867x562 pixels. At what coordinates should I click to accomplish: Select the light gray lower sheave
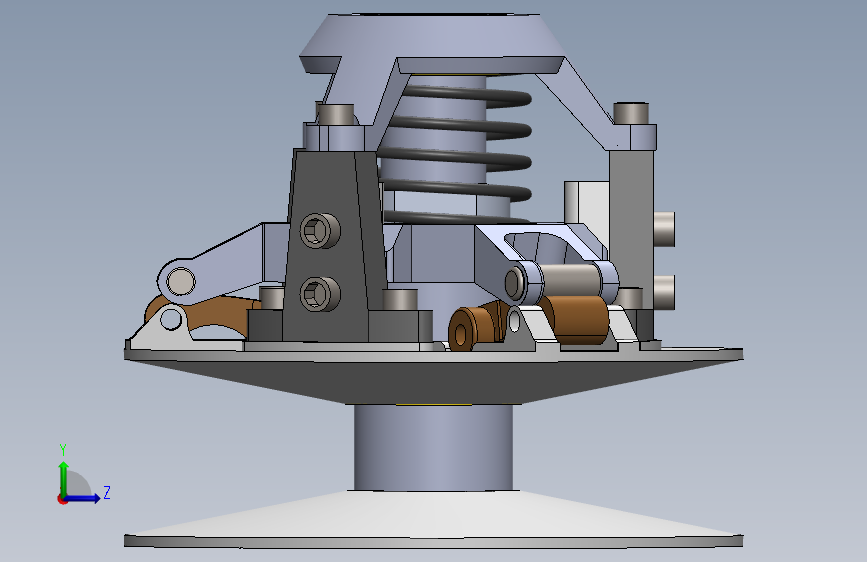pos(434,520)
